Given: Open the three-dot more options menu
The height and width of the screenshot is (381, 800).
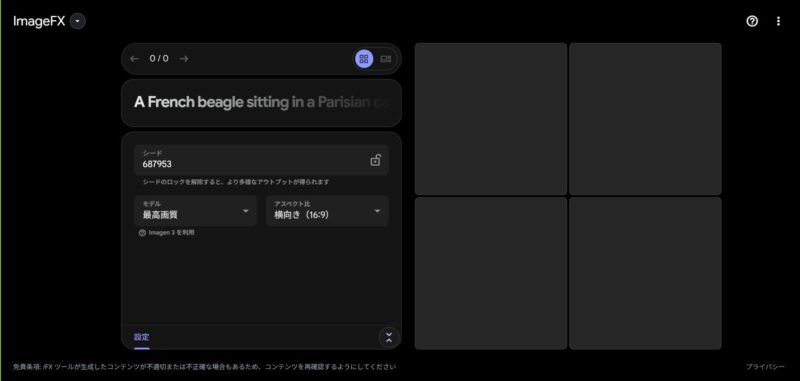Looking at the screenshot, I should tap(778, 21).
